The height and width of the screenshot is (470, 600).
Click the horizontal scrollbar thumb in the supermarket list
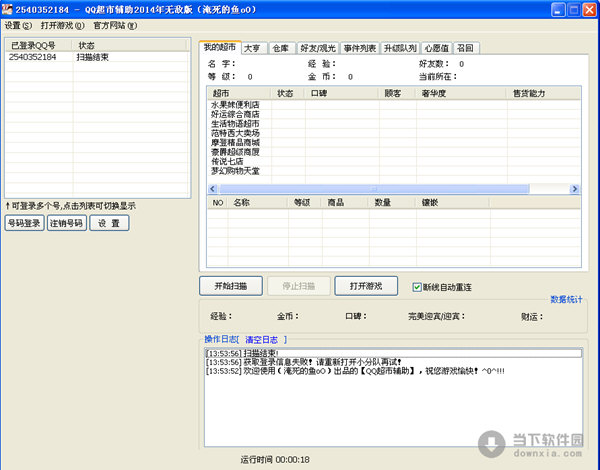[374, 189]
